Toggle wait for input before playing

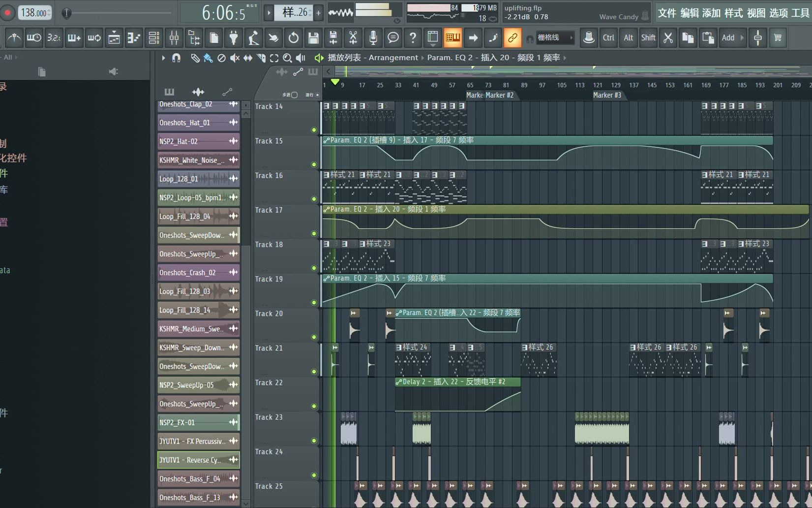pyautogui.click(x=34, y=37)
